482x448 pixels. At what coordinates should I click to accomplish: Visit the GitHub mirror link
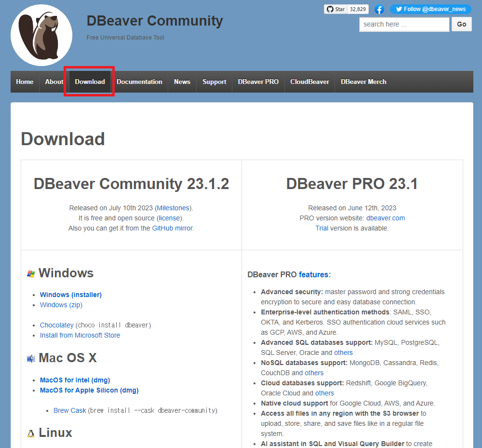[173, 228]
